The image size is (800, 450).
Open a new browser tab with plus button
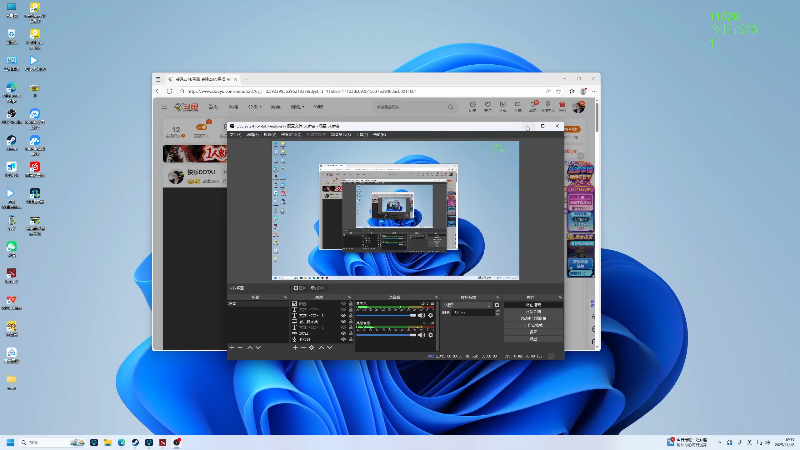tap(245, 79)
